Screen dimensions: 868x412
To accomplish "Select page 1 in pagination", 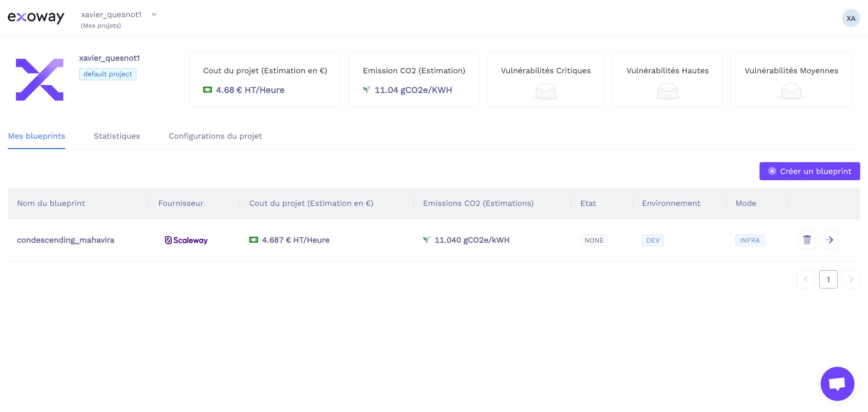I will [x=828, y=279].
